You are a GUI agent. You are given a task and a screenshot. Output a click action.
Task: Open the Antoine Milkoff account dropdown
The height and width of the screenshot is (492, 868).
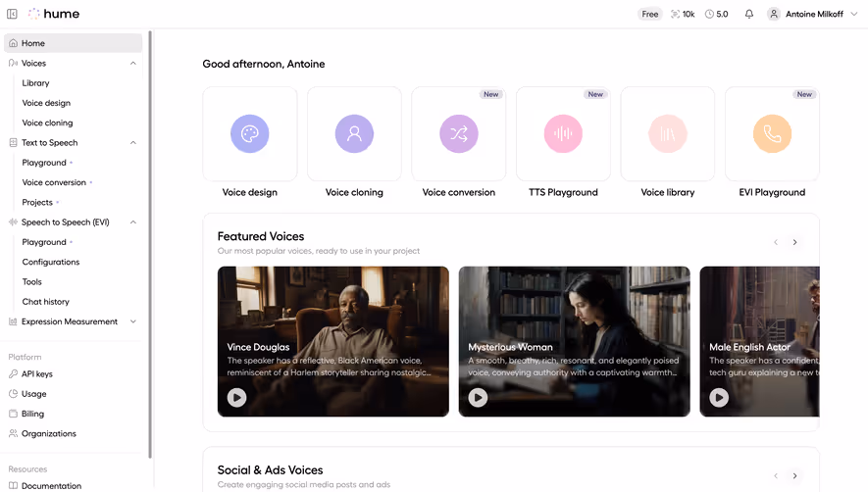point(813,14)
